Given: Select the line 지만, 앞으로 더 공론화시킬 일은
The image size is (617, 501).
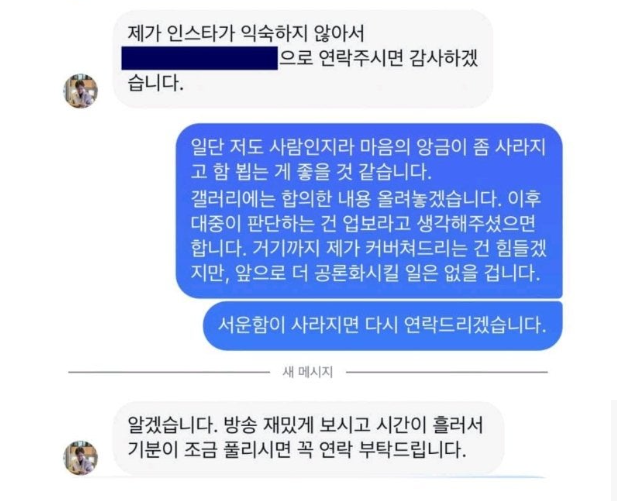Looking at the screenshot, I should (365, 274).
